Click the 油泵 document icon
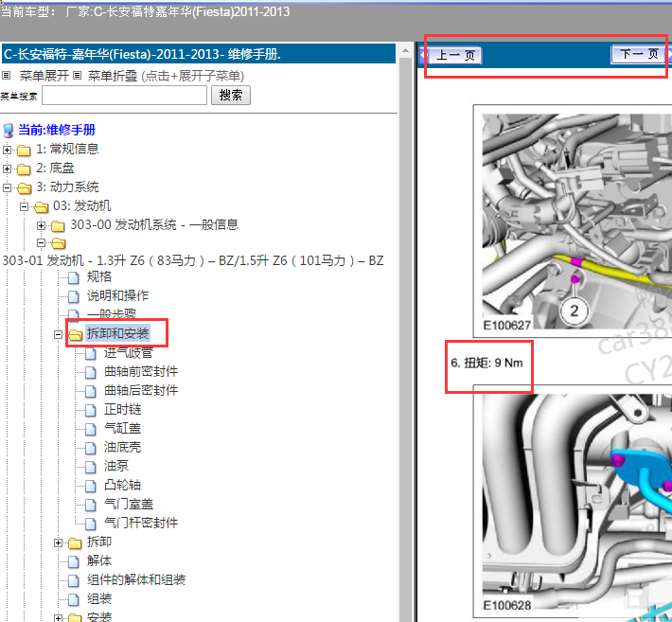Screen dimensions: 672x622 (x=91, y=468)
